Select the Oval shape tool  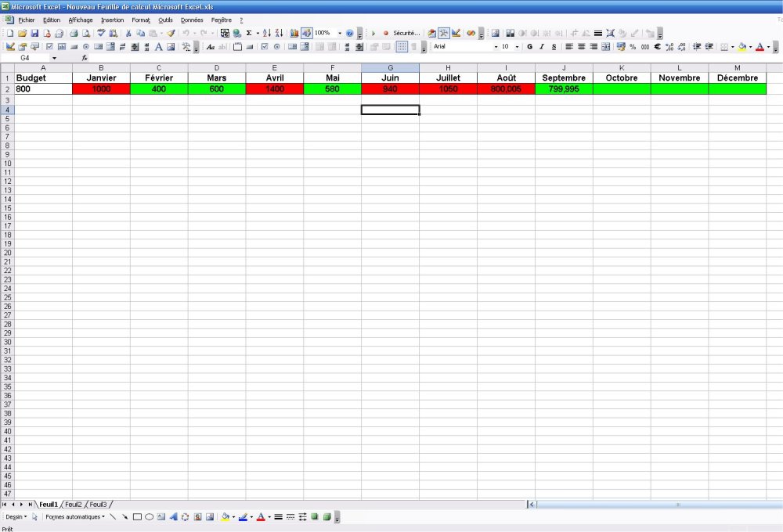pos(149,517)
